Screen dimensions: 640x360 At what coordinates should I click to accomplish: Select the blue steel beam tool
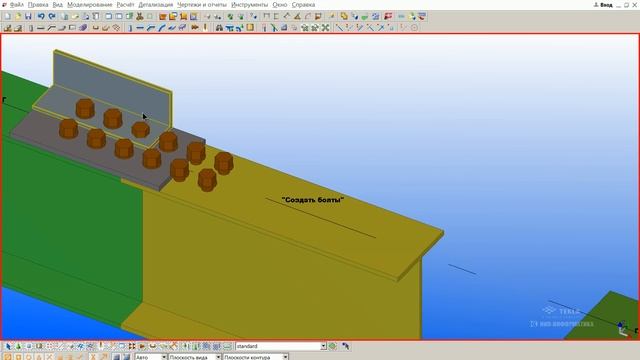[x=140, y=28]
